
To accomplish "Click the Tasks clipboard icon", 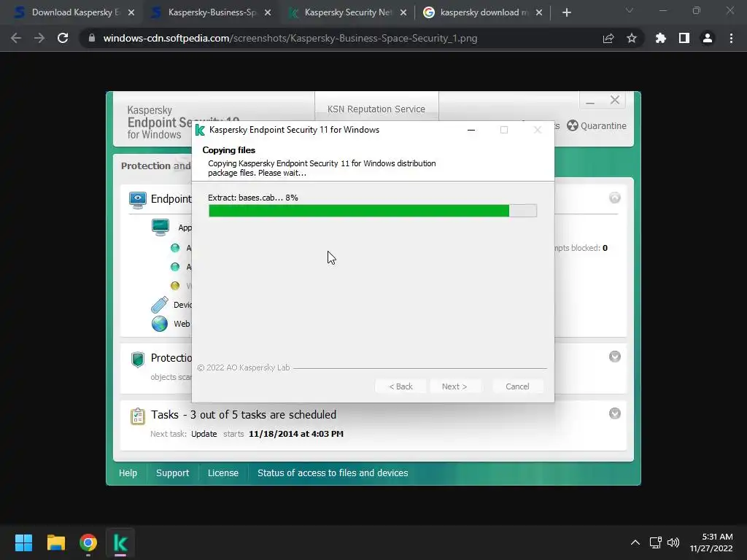I will (x=138, y=416).
